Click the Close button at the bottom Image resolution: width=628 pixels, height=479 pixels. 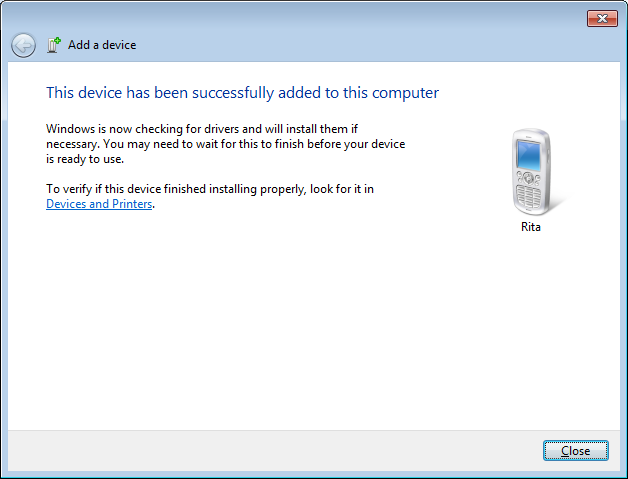coord(576,451)
